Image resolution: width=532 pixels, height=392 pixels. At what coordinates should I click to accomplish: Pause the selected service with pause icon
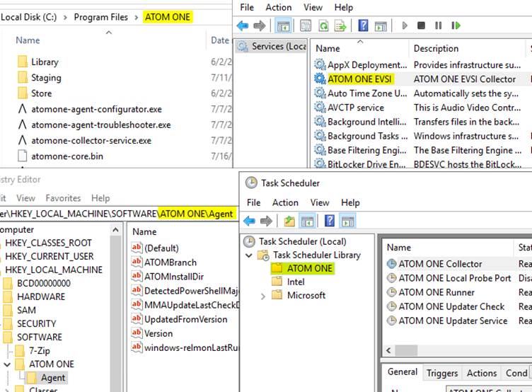coord(439,25)
